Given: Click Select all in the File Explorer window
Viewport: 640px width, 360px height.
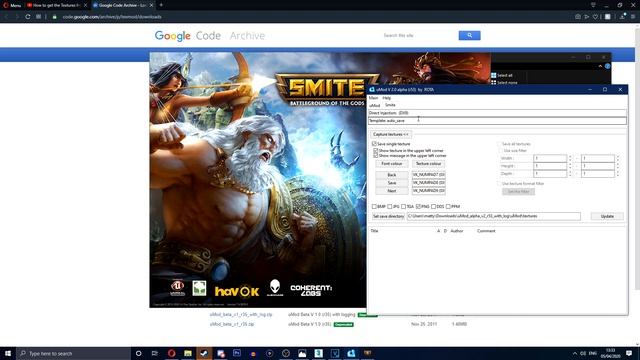Looking at the screenshot, I should click(x=502, y=76).
